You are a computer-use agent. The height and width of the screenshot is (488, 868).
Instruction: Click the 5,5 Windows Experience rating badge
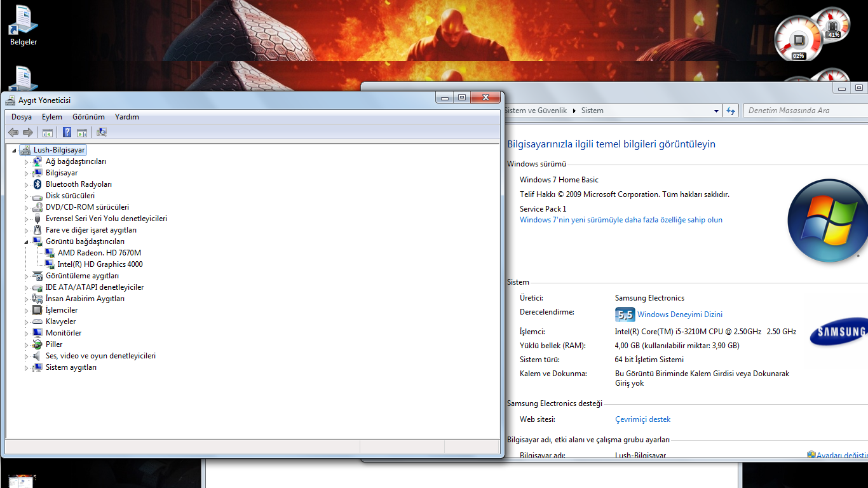click(625, 315)
